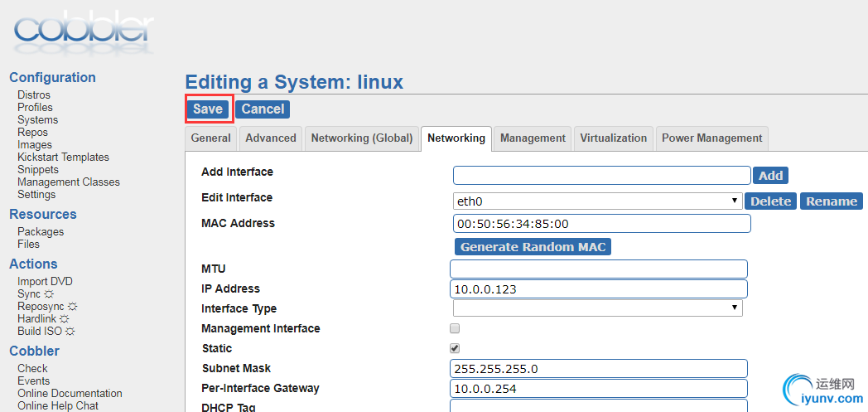Expand the Interface Type dropdown

(x=597, y=308)
